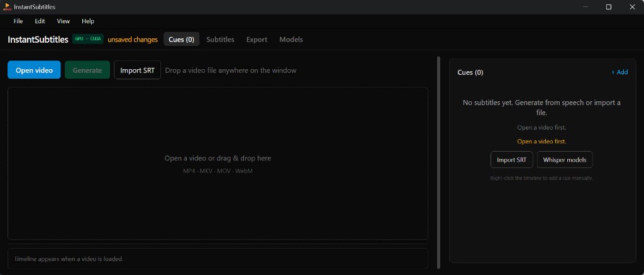Viewport: 644px width, 275px height.
Task: Click 'Right-click the timeline' hint text
Action: (541, 178)
